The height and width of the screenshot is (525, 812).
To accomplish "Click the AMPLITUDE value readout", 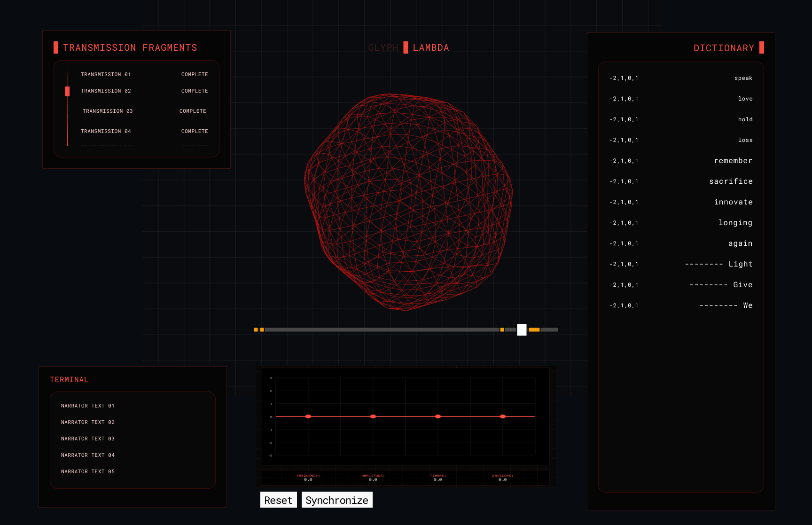I will tap(373, 479).
